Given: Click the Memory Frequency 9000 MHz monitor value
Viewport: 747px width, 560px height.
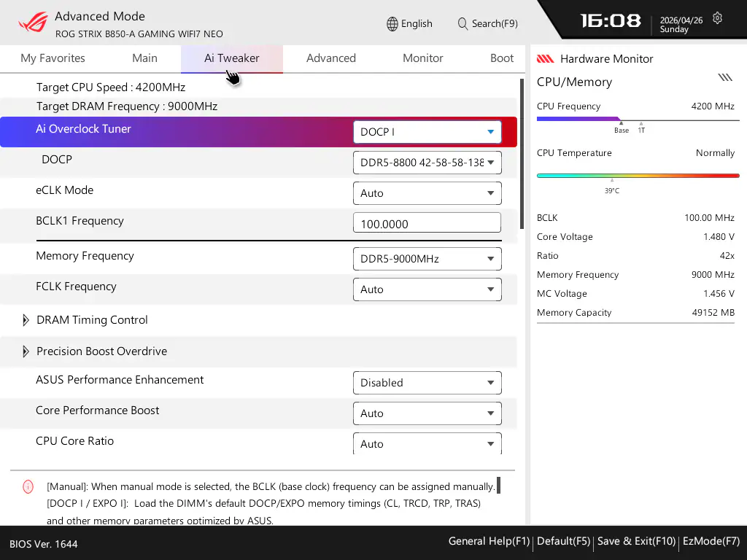Looking at the screenshot, I should tap(713, 275).
